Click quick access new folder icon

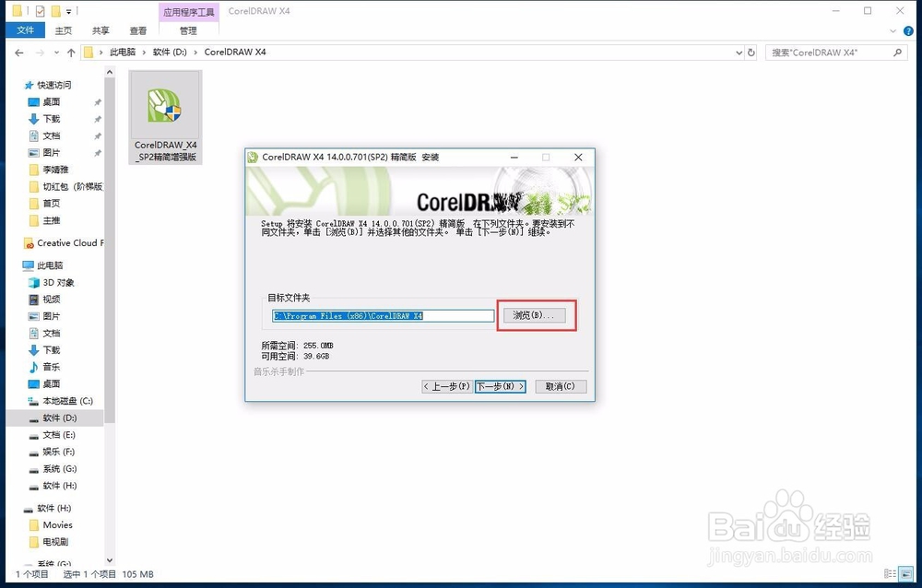[56, 10]
